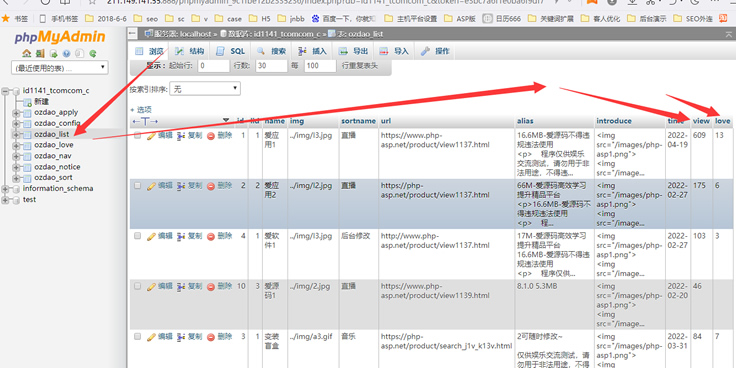Click the red delete icon for row id 3
Screen dimensions: 736x368
point(211,337)
